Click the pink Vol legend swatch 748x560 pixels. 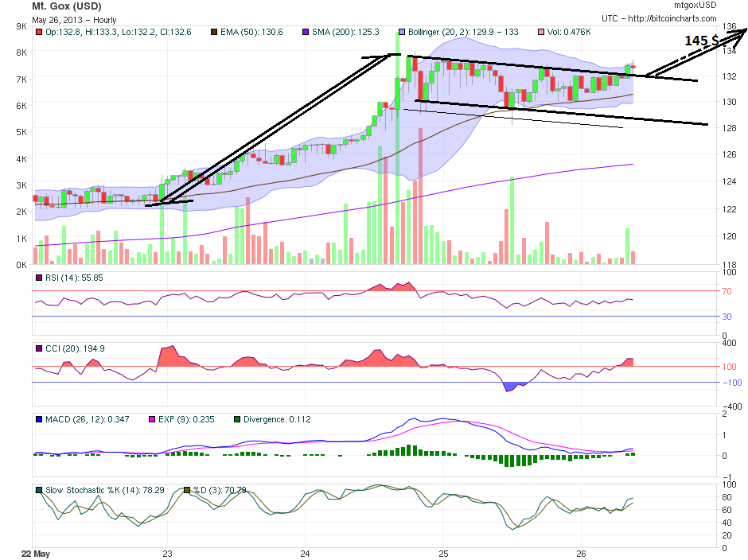point(541,33)
